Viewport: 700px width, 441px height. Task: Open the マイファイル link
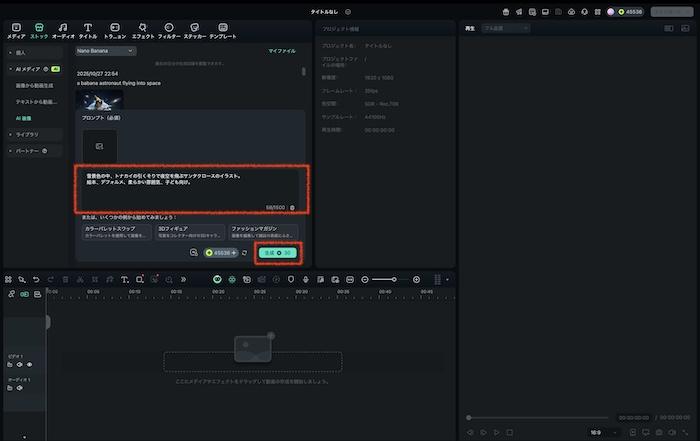click(x=282, y=50)
